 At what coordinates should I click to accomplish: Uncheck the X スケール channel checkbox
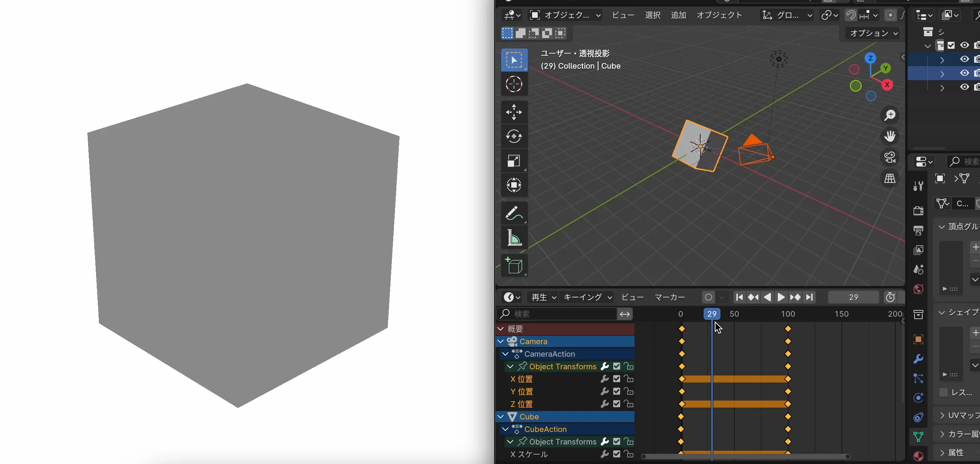pos(617,454)
